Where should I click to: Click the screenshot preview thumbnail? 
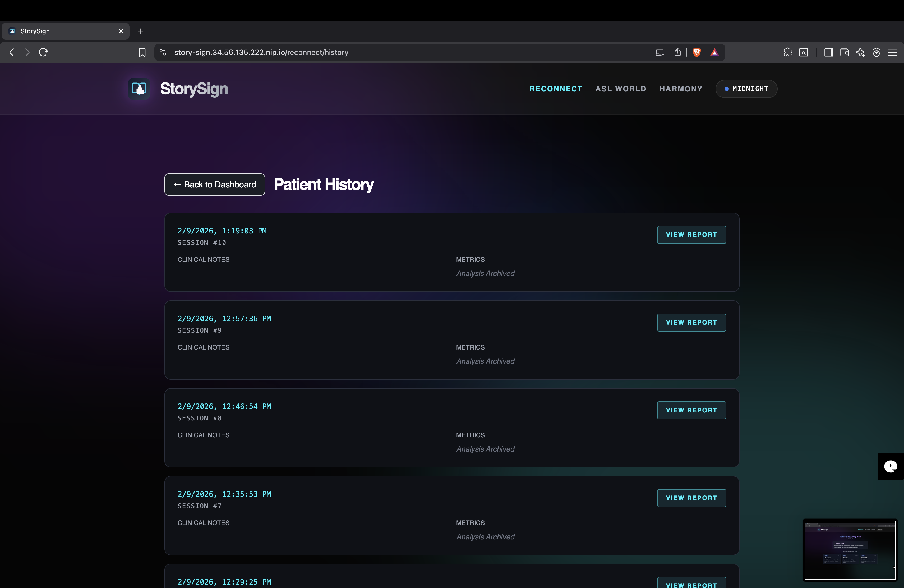coord(850,550)
